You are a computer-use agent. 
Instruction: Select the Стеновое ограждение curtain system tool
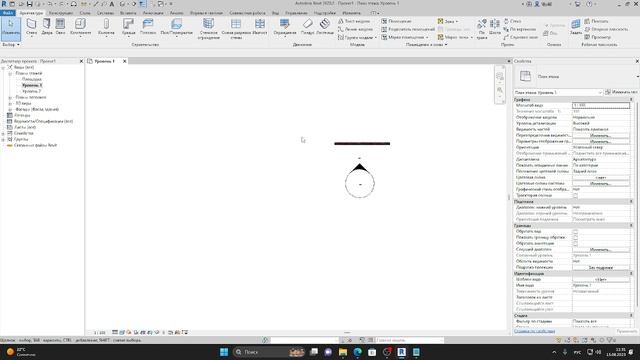209,29
